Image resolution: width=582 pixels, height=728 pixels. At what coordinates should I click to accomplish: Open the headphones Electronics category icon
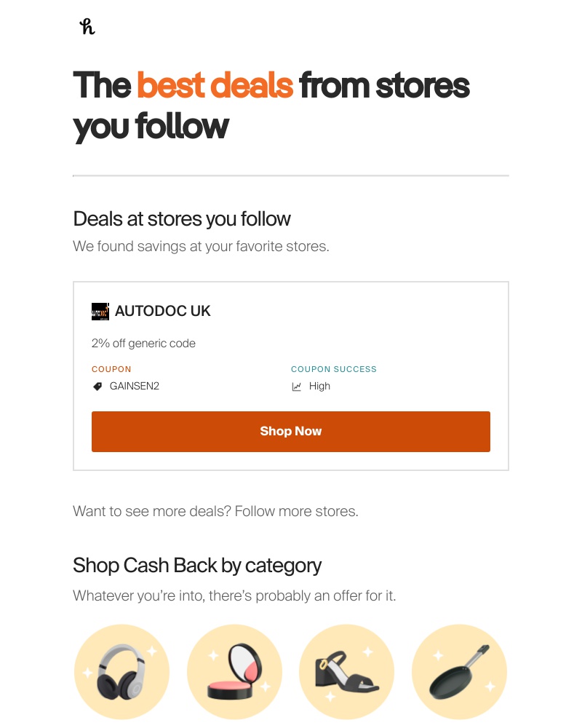coord(121,671)
